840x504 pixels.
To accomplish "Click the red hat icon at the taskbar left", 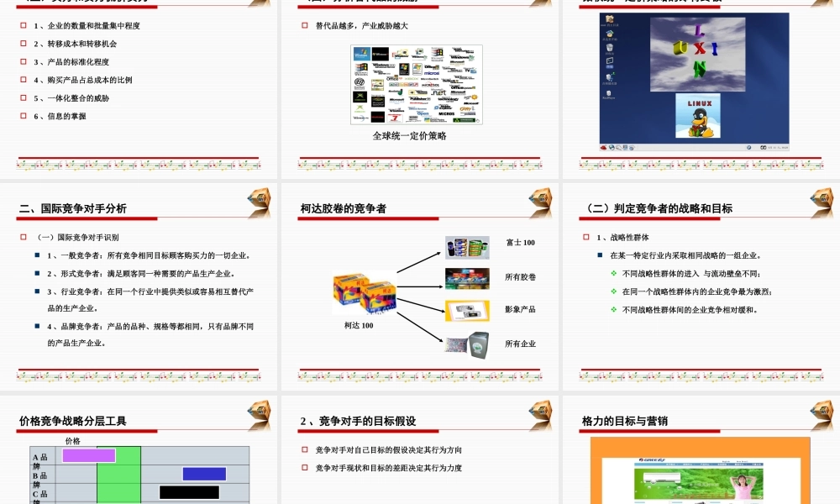I will pyautogui.click(x=601, y=147).
